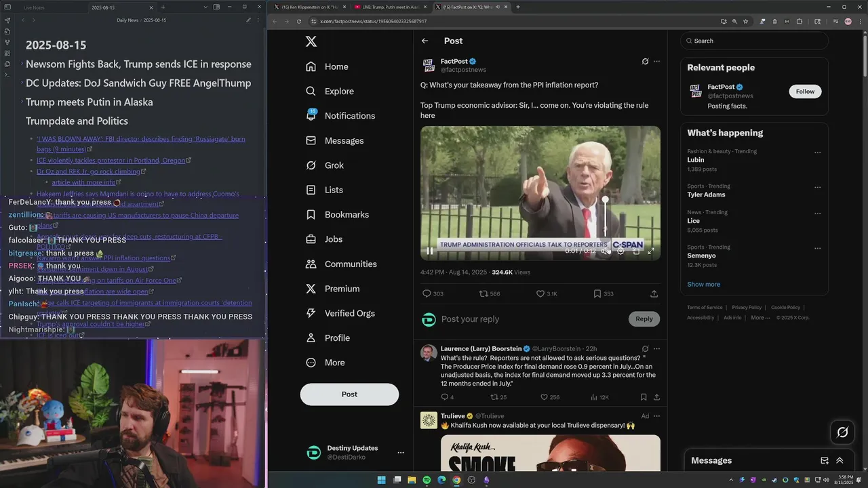Image resolution: width=868 pixels, height=488 pixels.
Task: Click the X logo in the sidebar
Action: pyautogui.click(x=311, y=42)
